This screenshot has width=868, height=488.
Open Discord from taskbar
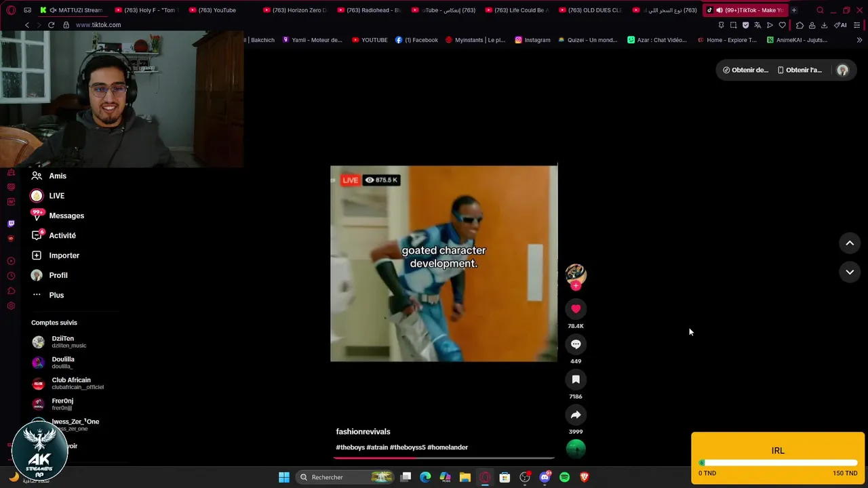click(x=545, y=477)
